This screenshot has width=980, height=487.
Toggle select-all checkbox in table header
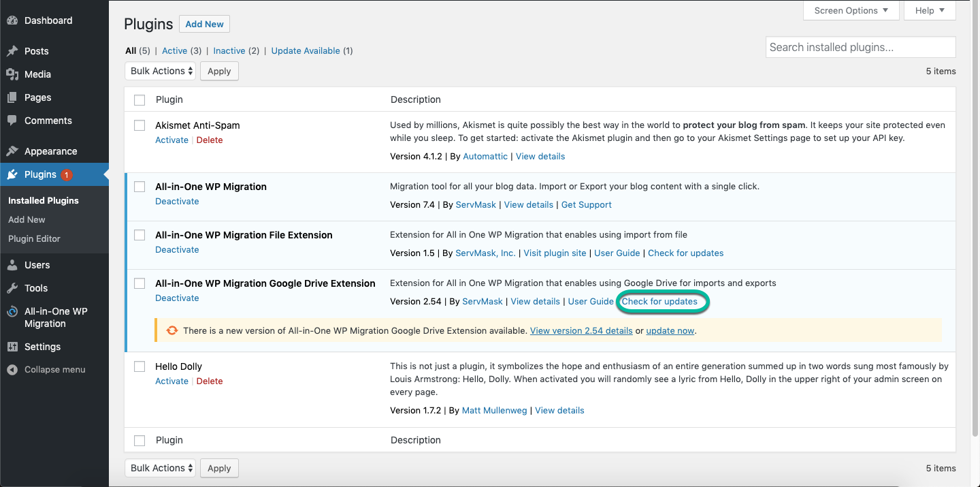click(x=140, y=100)
